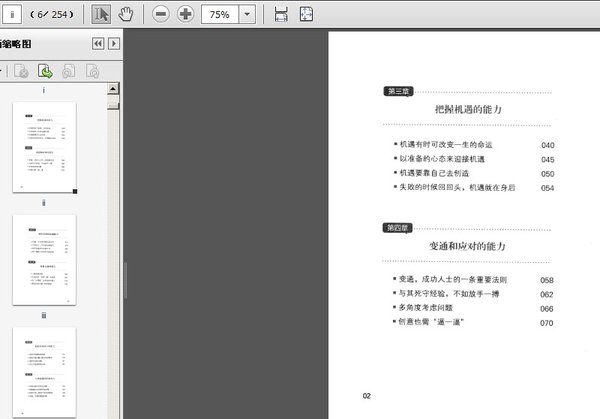Screen dimensions: 600x419
Task: Select the text selection cursor tool
Action: pyautogui.click(x=101, y=14)
